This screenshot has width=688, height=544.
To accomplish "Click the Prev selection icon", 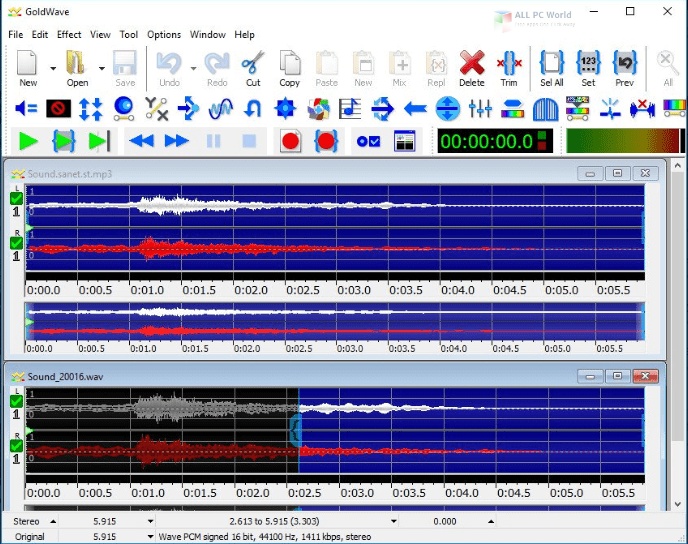I will coord(624,68).
